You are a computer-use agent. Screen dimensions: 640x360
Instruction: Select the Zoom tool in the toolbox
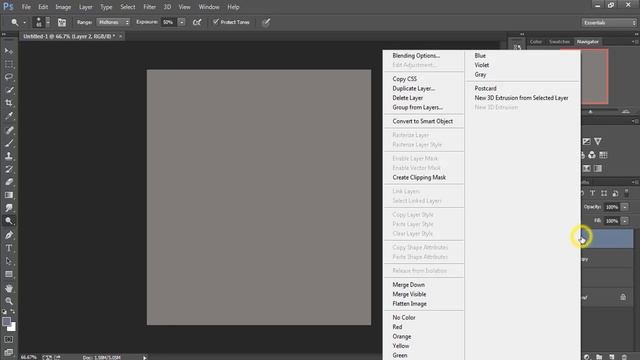tap(9, 301)
